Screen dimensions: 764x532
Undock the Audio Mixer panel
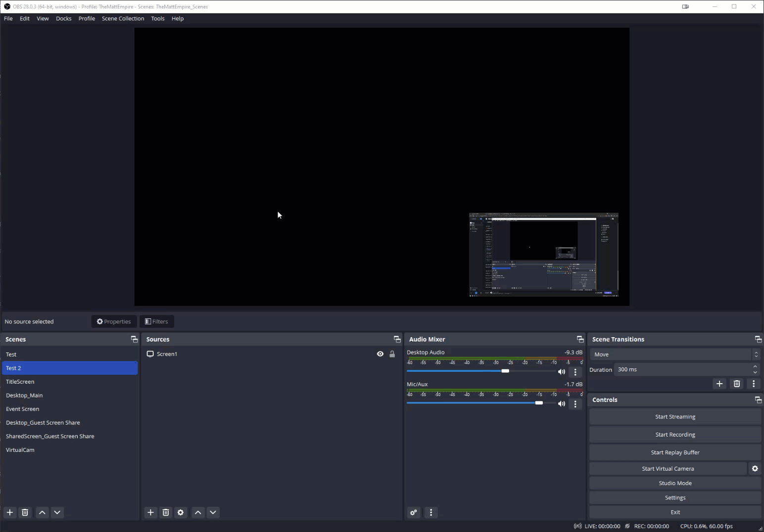tap(580, 339)
